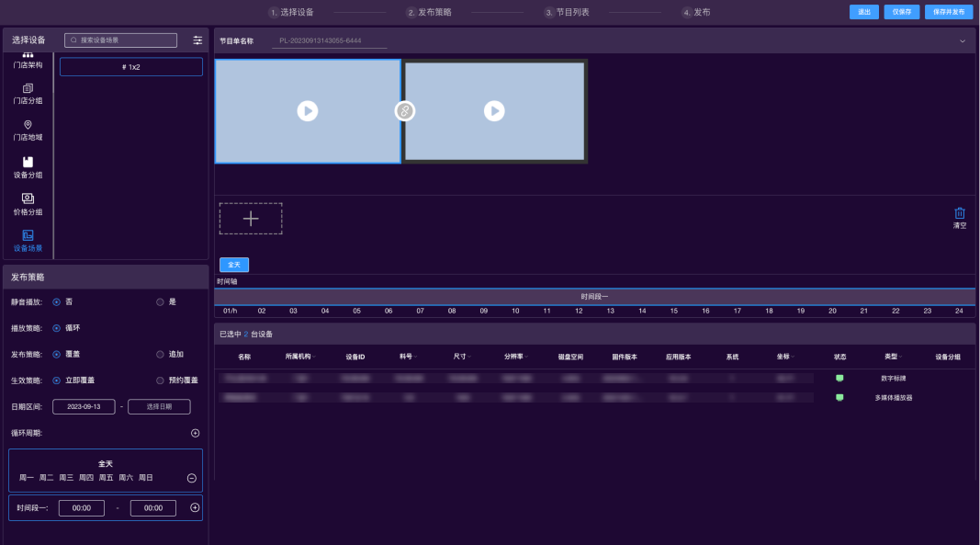Go to step 3 节目列表
Screen dimensions: 980x545
point(567,13)
